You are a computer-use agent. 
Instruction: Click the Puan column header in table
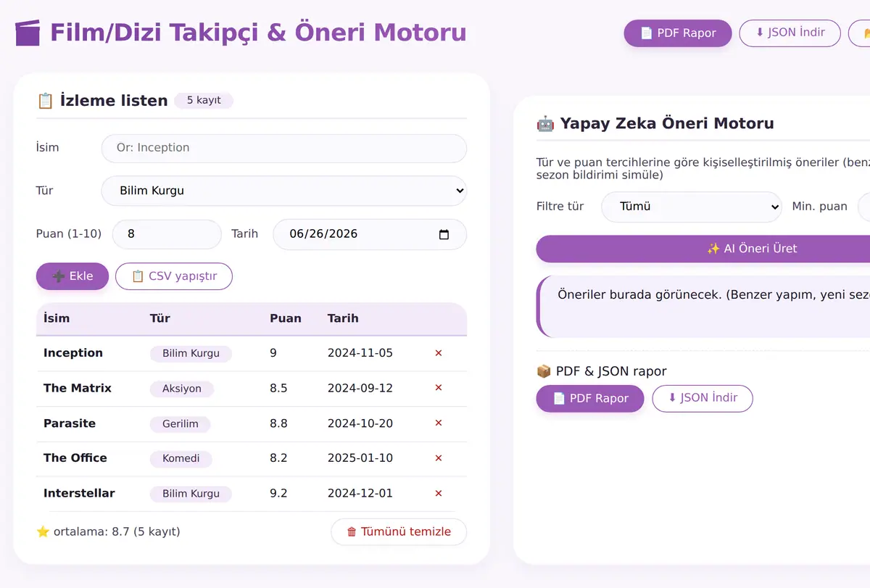(286, 318)
